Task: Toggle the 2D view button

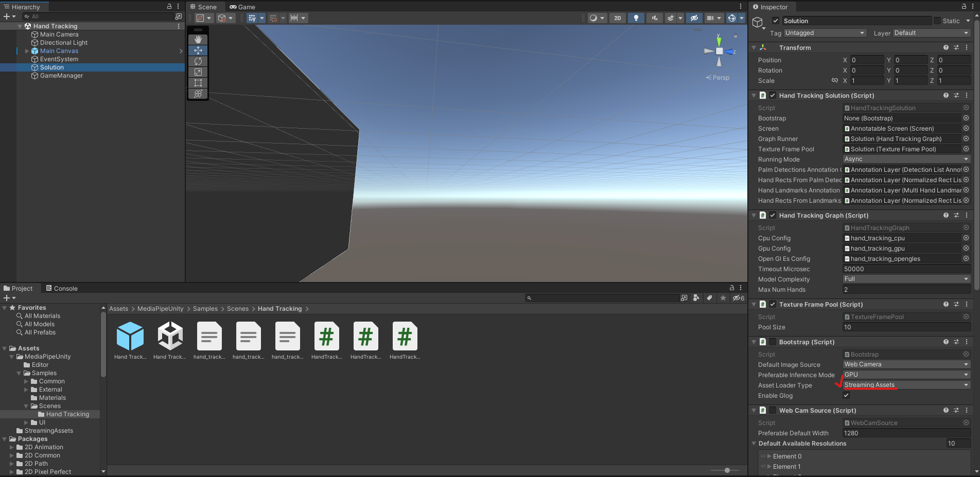Action: coord(618,18)
